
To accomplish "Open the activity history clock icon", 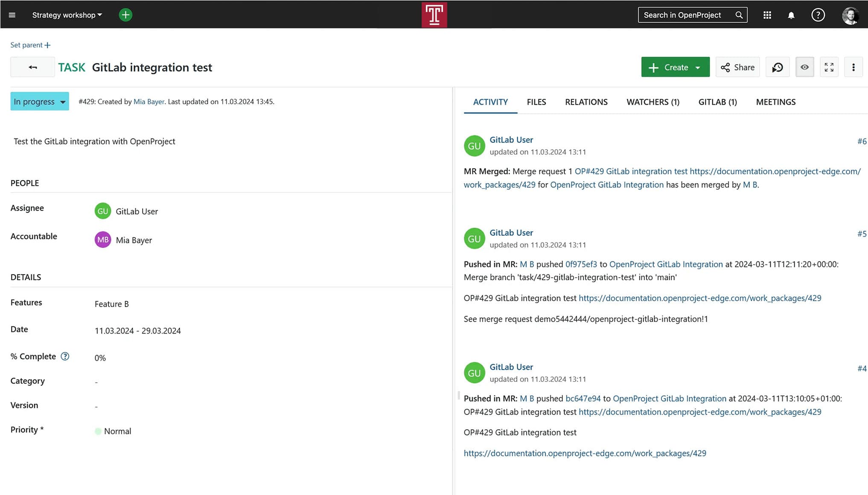I will pos(777,67).
